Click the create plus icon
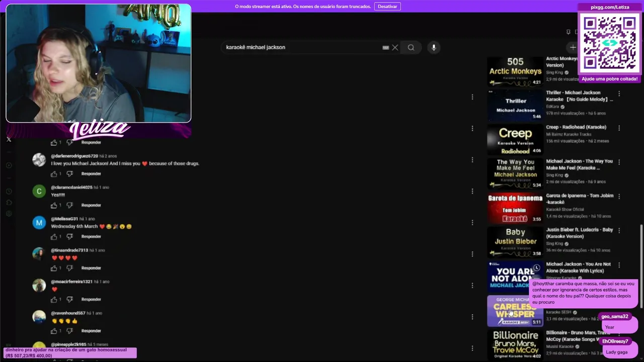Image resolution: width=644 pixels, height=362 pixels. [573, 47]
